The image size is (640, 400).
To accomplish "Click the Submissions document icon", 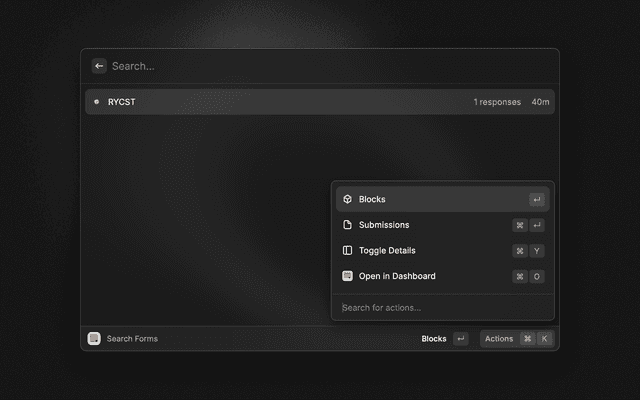I will 347,225.
